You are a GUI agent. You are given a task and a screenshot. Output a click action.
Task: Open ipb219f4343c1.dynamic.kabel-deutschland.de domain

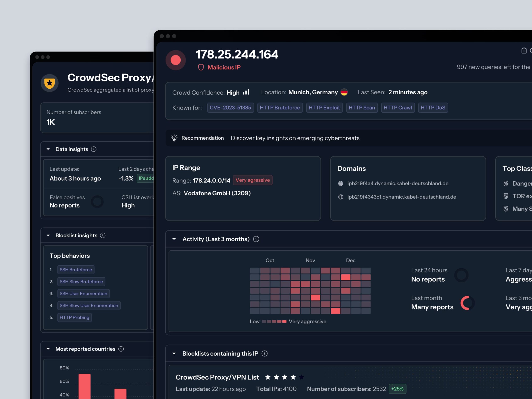coord(402,197)
